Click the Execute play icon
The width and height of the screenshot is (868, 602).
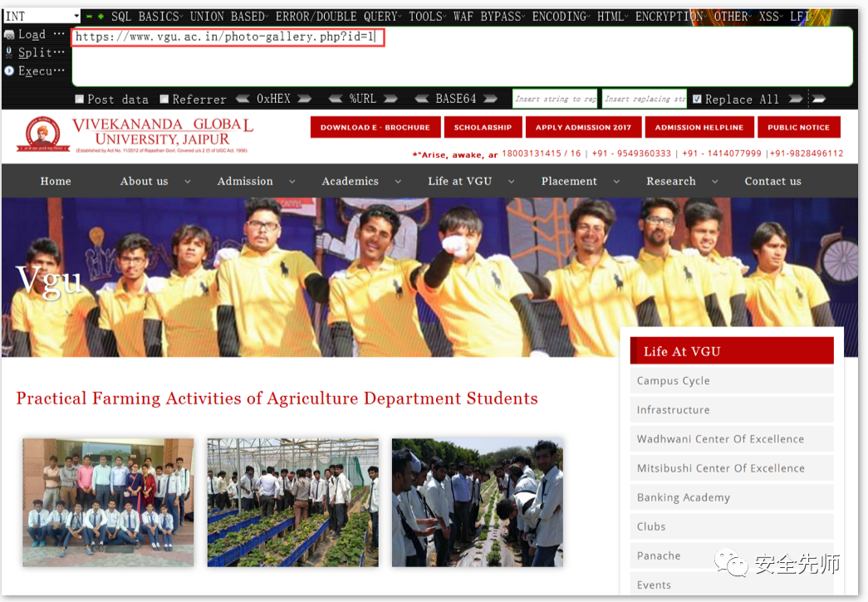point(9,71)
